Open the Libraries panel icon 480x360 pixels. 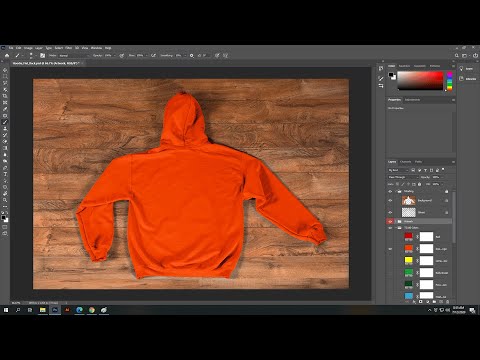pyautogui.click(x=462, y=79)
